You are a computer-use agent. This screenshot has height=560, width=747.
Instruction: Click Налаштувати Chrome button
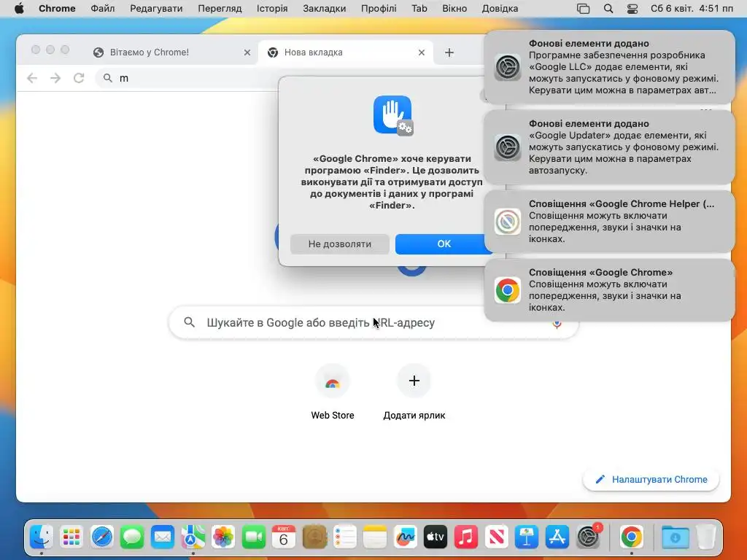point(651,480)
